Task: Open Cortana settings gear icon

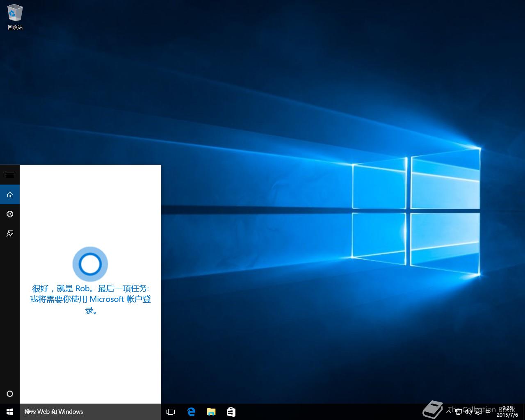Action: click(10, 214)
